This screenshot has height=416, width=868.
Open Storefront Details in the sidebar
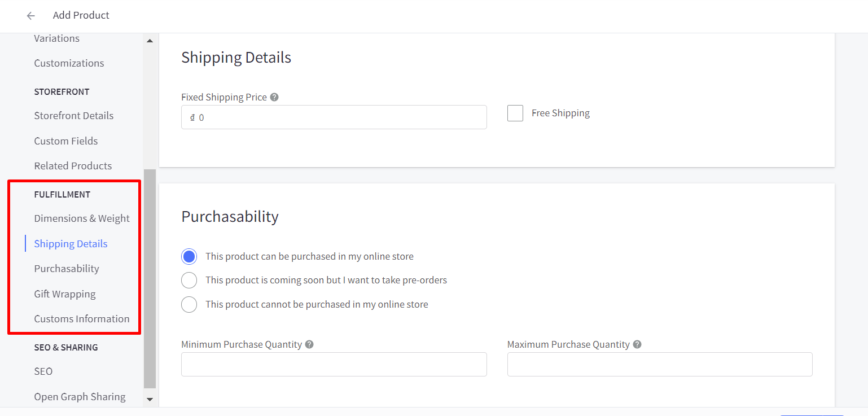(73, 116)
